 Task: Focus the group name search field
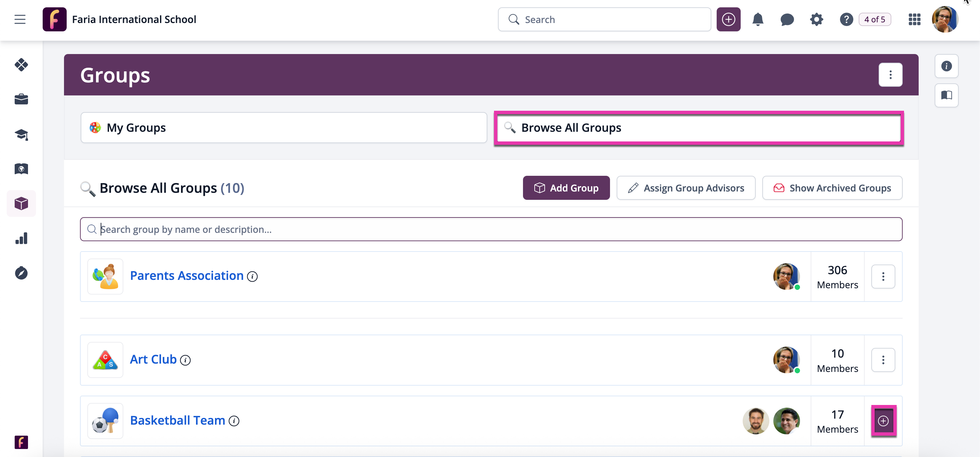(x=491, y=229)
